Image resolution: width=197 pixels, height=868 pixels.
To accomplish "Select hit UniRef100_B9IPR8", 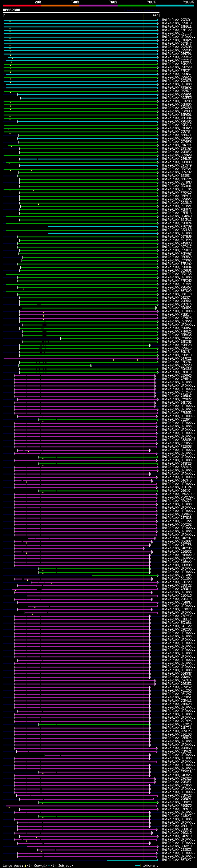I will click(x=177, y=240).
